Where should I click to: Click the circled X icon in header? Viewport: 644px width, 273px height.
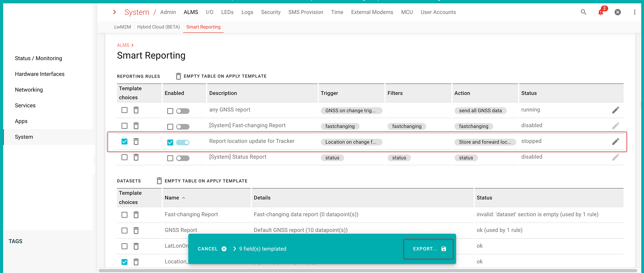pyautogui.click(x=618, y=12)
